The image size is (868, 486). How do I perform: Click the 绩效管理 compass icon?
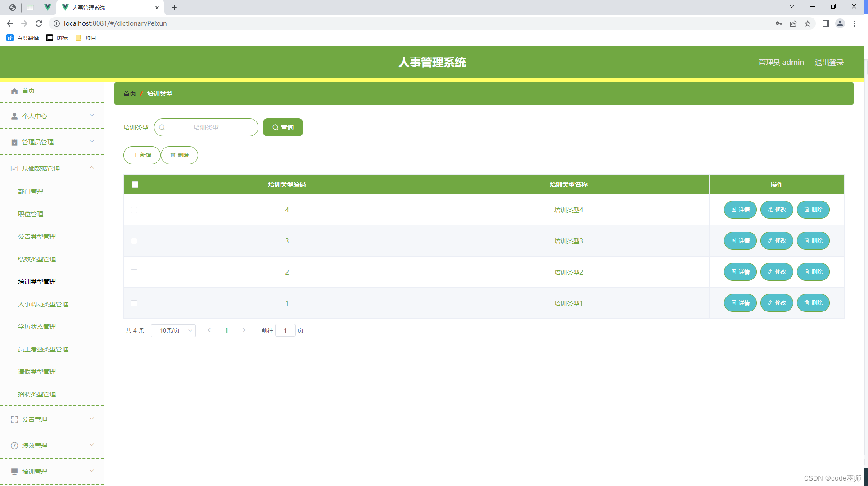(x=14, y=445)
